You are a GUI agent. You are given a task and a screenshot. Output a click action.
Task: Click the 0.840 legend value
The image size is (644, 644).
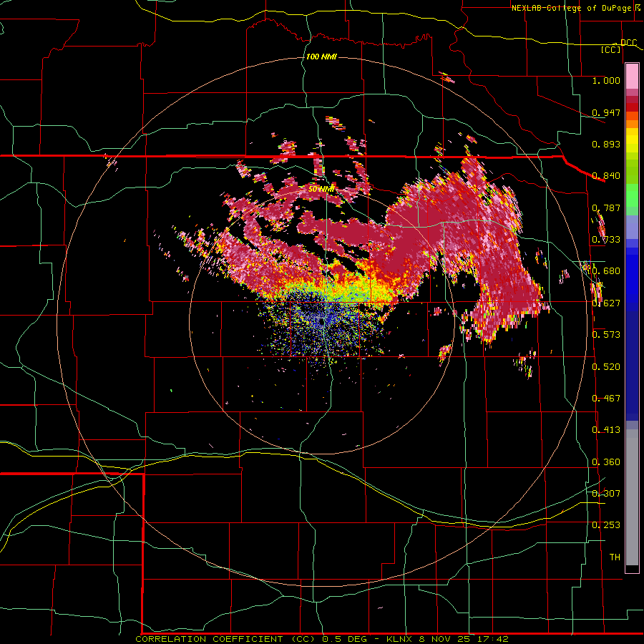pos(606,175)
